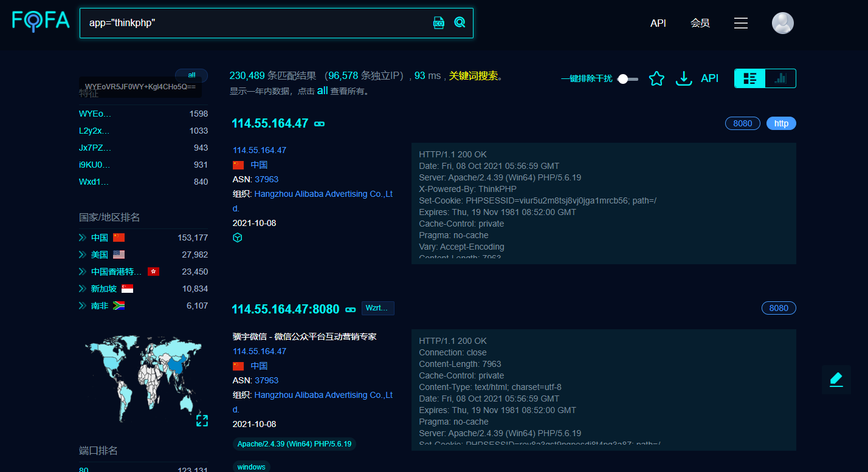Click the Wzrt... fingerprint tag

coord(378,308)
